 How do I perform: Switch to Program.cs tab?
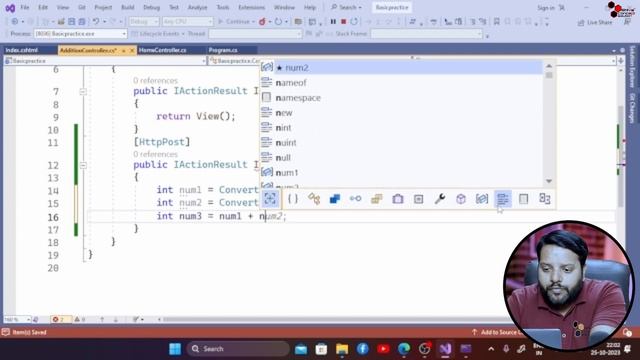point(223,50)
